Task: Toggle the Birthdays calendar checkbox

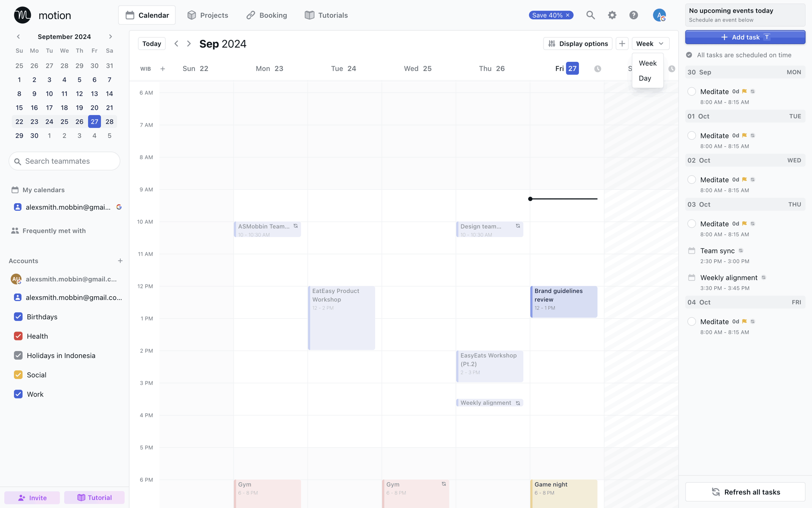Action: pos(18,317)
